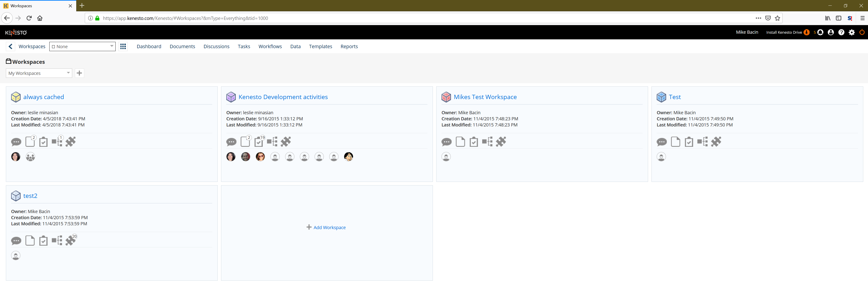Reload the page in browser
The width and height of the screenshot is (868, 292).
(x=29, y=18)
